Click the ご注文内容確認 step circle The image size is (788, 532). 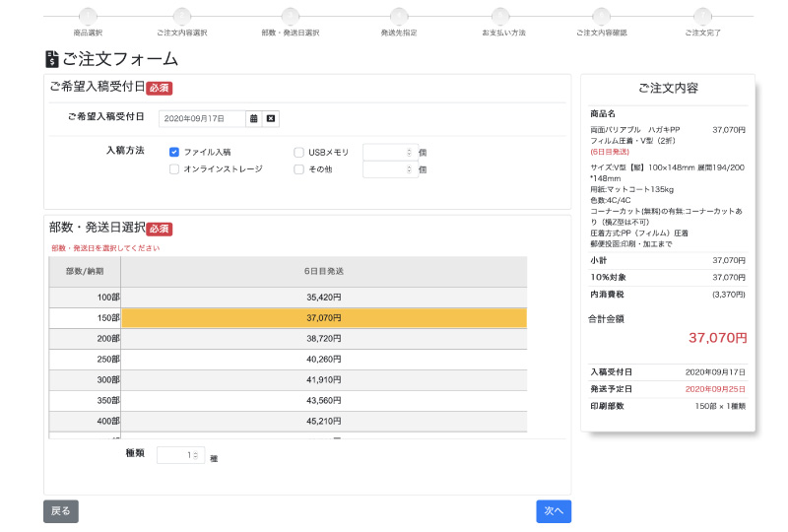coord(601,16)
